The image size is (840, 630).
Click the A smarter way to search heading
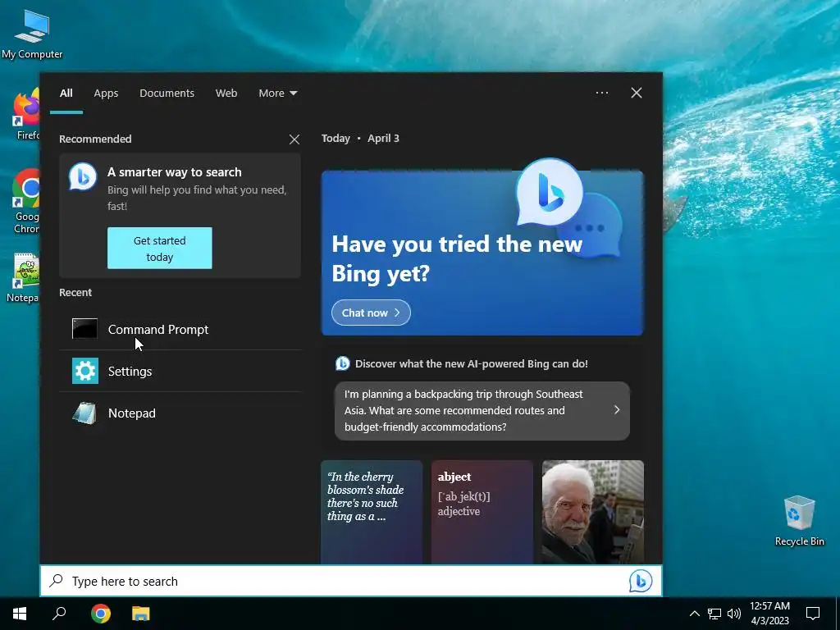click(x=175, y=172)
